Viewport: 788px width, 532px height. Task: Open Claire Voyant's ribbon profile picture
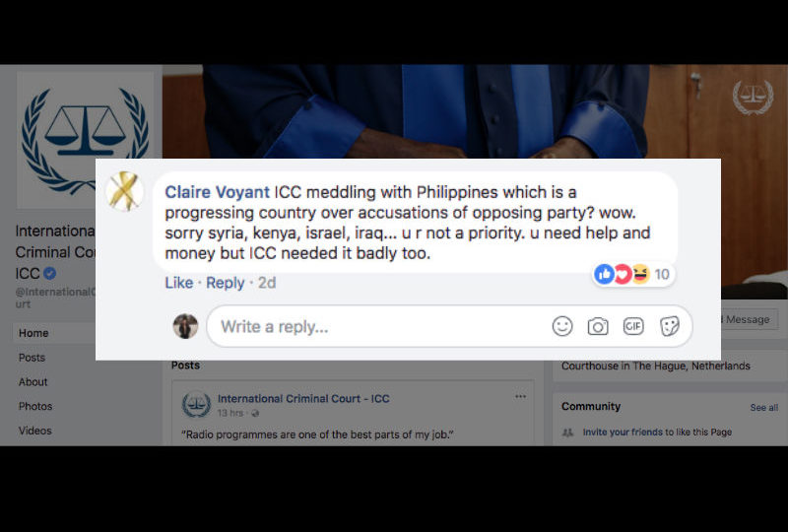[124, 191]
